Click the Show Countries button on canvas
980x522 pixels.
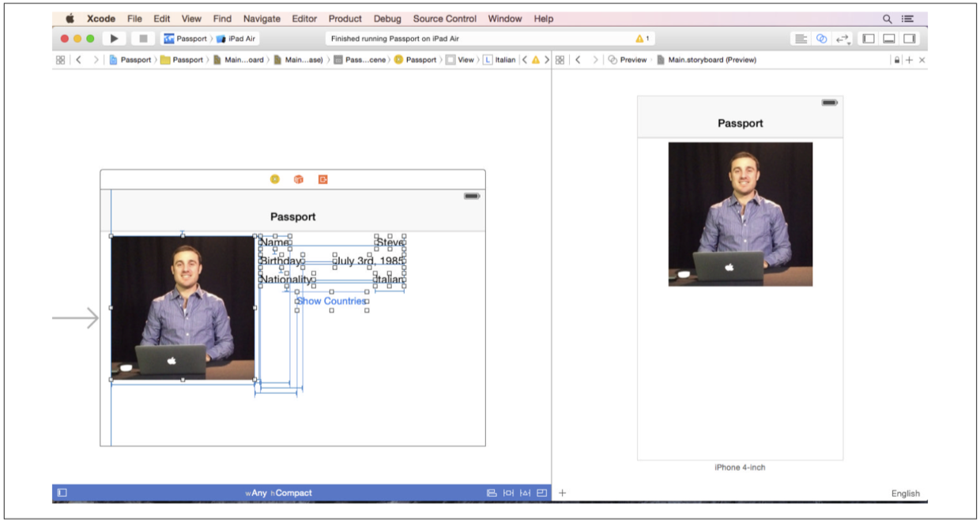click(x=331, y=301)
